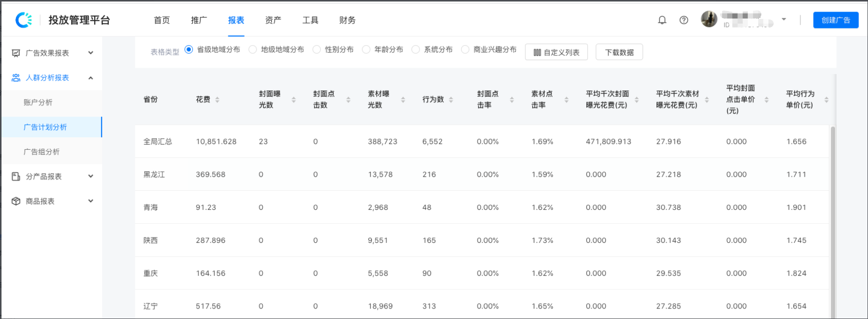Screen dimensions: 868x319
Task: Click the 创建广告 button
Action: [x=836, y=20]
